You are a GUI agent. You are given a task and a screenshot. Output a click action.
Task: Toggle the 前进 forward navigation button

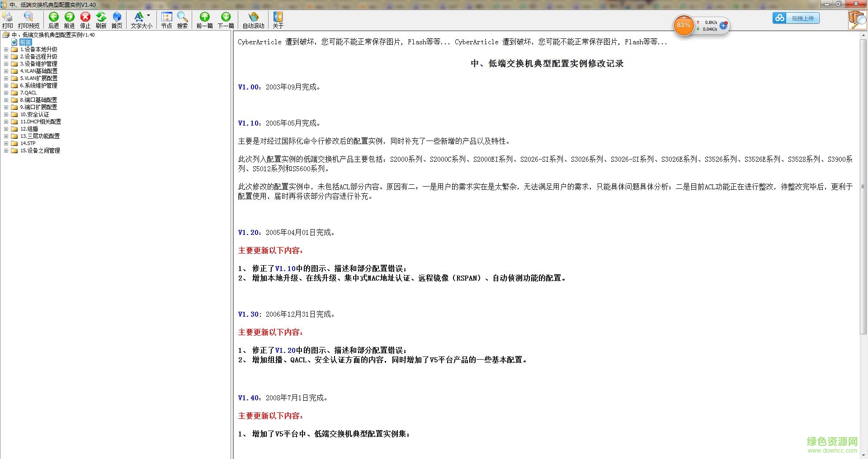click(69, 20)
